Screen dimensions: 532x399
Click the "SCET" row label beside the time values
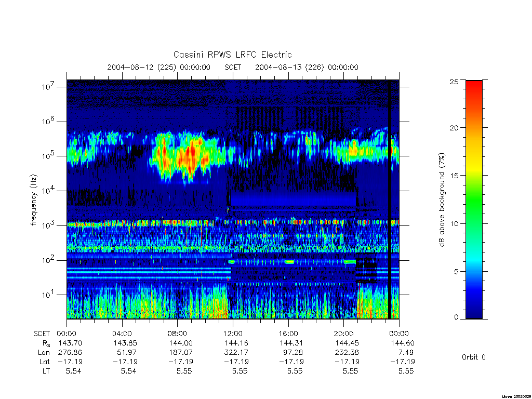pos(42,334)
